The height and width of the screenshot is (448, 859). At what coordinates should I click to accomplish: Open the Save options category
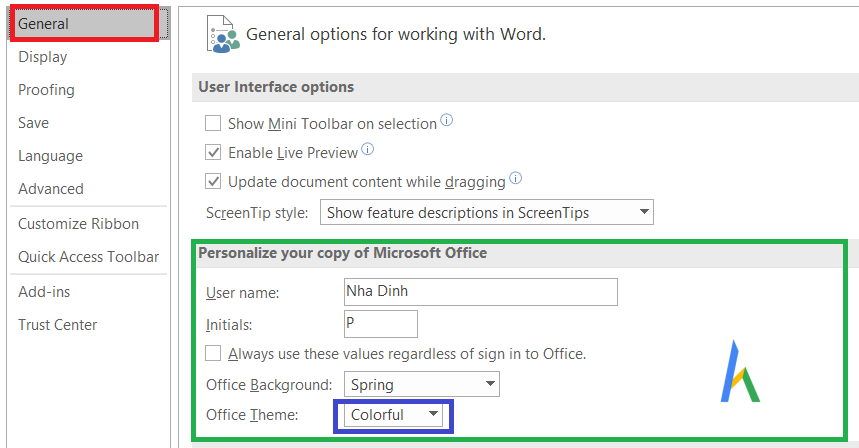point(33,123)
